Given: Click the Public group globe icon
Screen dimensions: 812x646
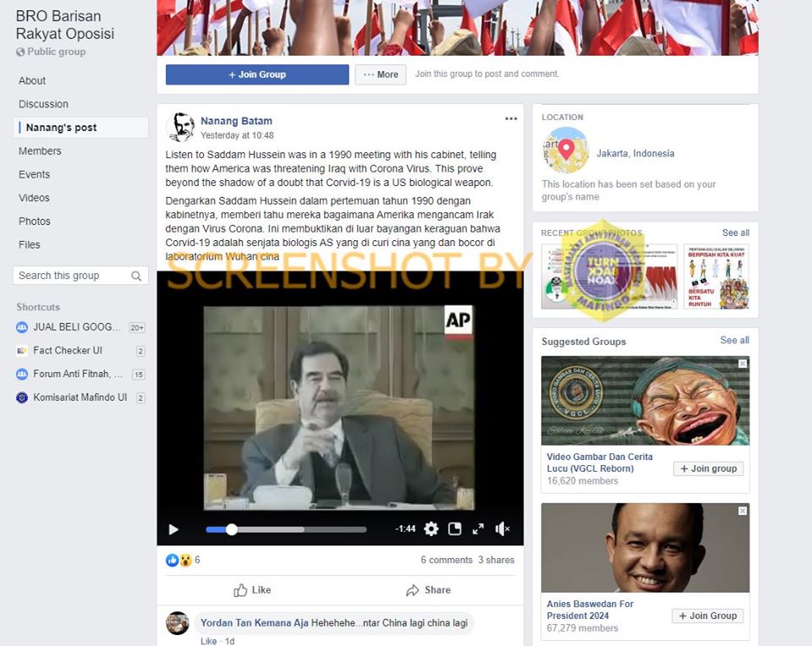Looking at the screenshot, I should pos(20,52).
